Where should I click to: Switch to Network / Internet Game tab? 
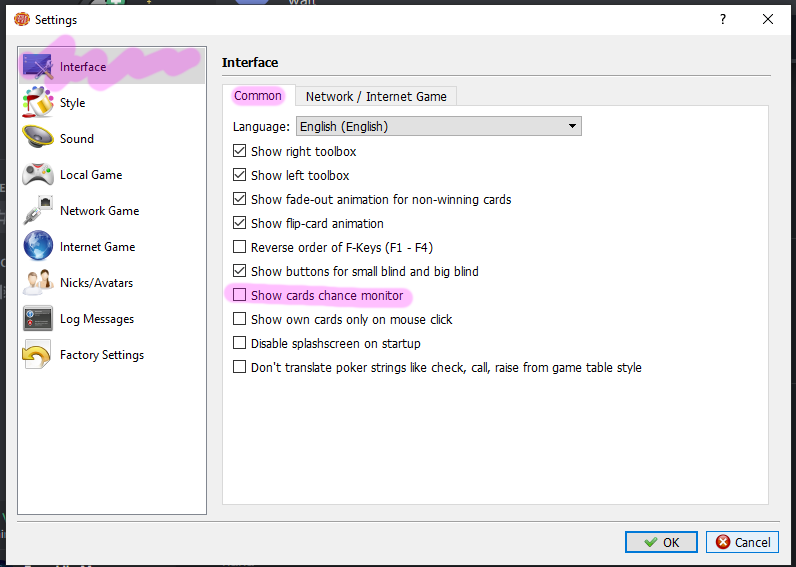(x=377, y=97)
